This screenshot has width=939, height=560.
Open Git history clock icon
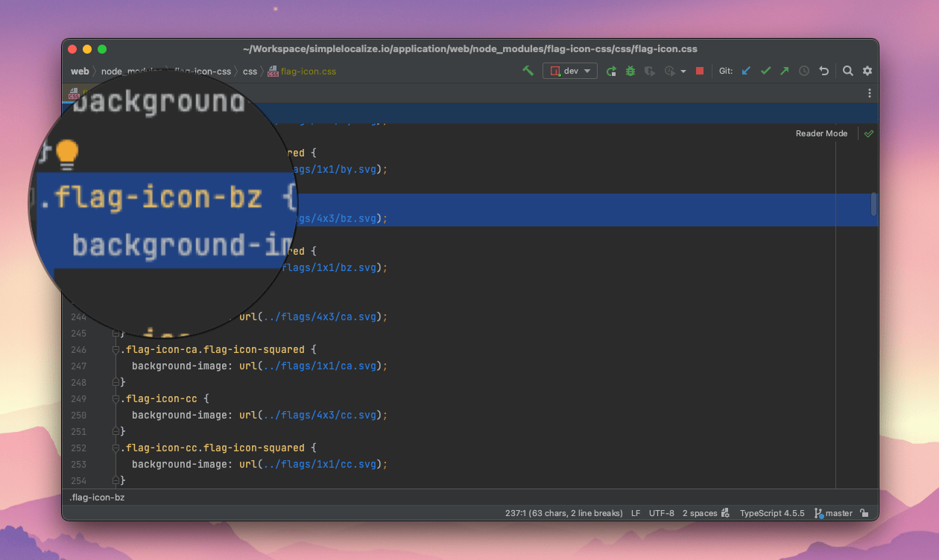click(x=804, y=71)
